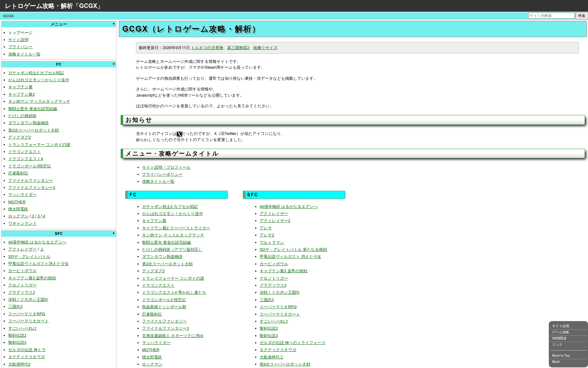Collapse the SFC sidebar section arrow

click(x=114, y=233)
